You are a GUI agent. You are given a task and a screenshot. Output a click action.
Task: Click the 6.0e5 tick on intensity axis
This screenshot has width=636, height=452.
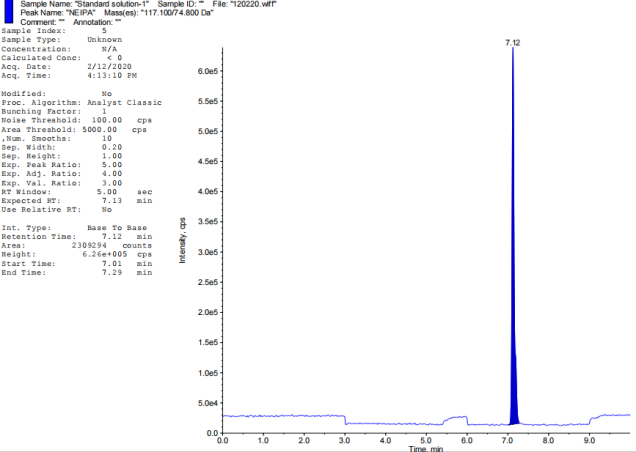pos(206,71)
